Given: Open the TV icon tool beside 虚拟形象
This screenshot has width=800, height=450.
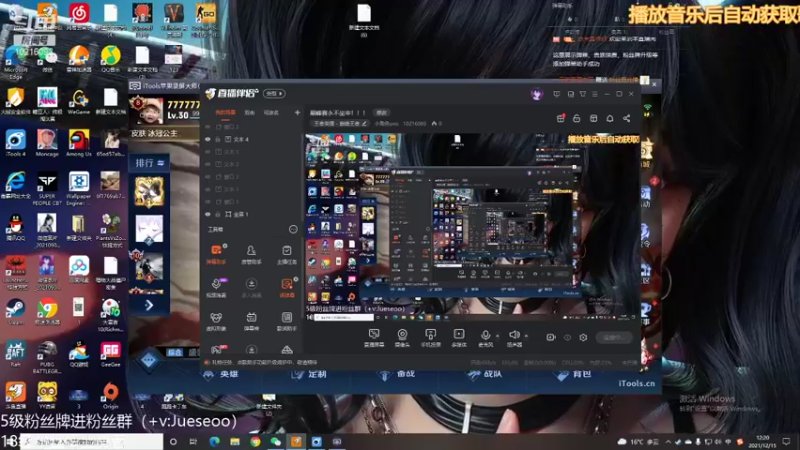Looking at the screenshot, I should coord(251,321).
